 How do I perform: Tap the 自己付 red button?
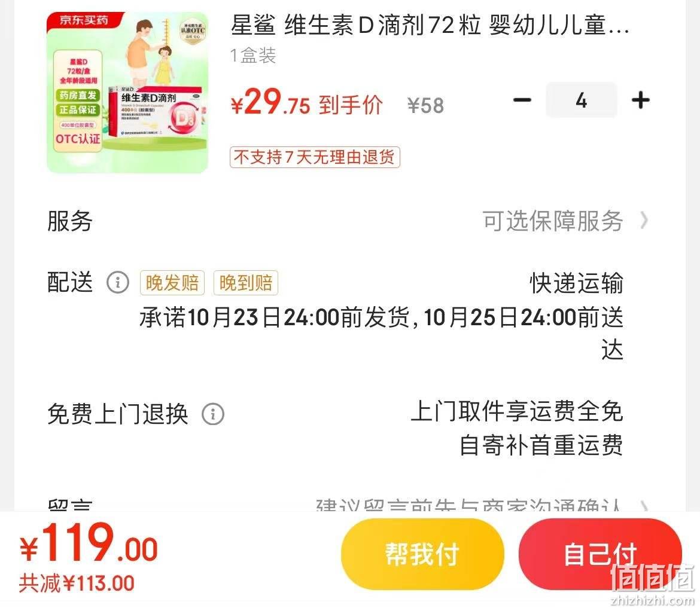pos(600,554)
